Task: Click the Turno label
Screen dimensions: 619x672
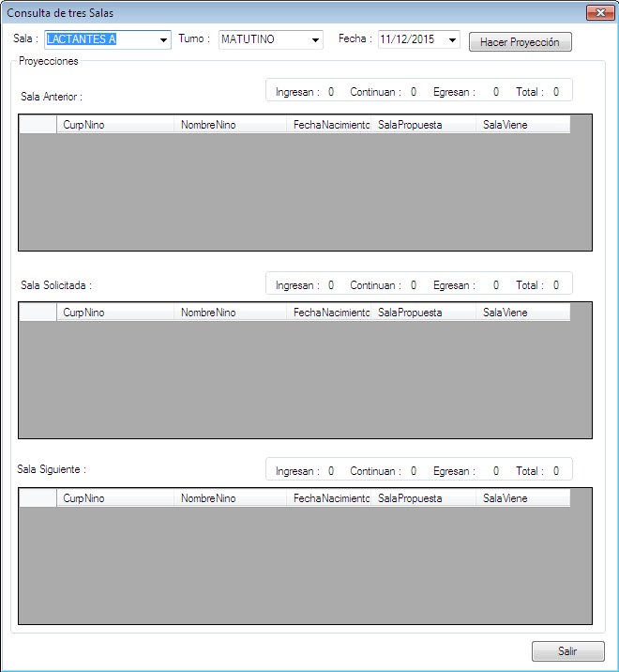Action: click(194, 38)
